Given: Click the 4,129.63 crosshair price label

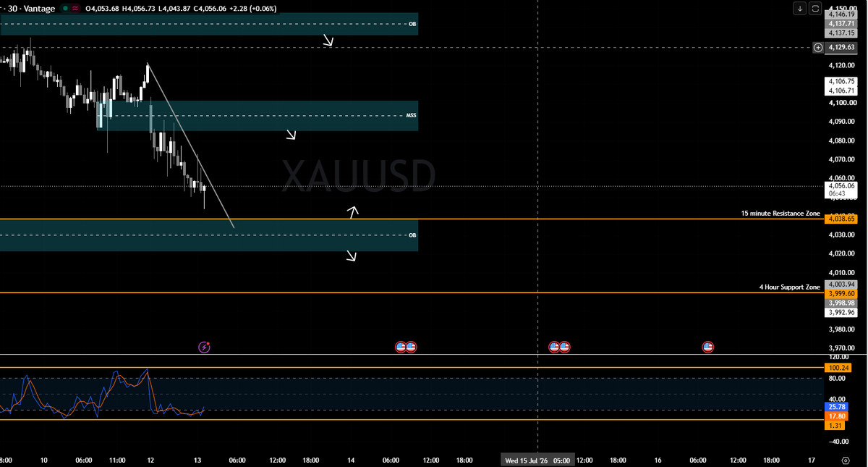Looking at the screenshot, I should [841, 47].
